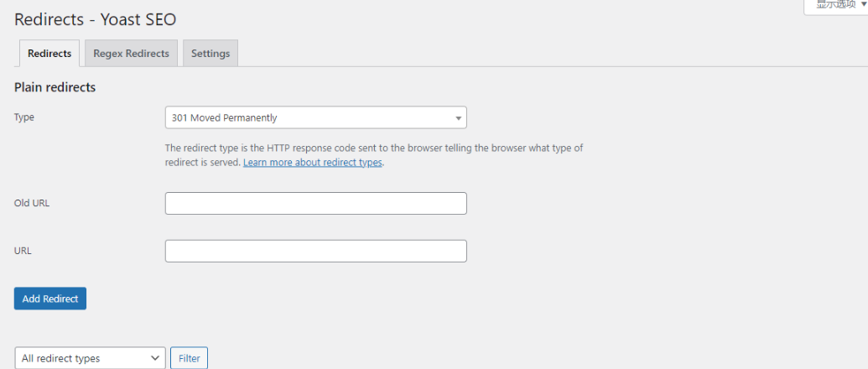This screenshot has width=868, height=369.
Task: Focus the URL text field below Old URL
Action: pyautogui.click(x=315, y=251)
